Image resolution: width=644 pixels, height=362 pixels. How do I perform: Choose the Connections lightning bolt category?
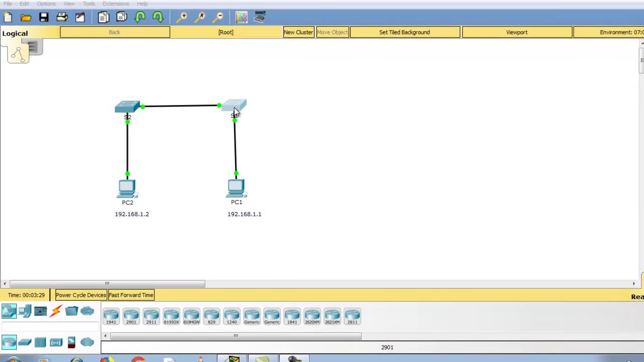[x=56, y=312]
